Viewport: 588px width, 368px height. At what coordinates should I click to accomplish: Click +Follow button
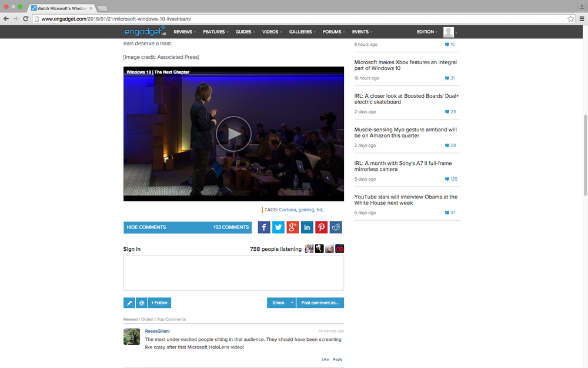(x=159, y=303)
